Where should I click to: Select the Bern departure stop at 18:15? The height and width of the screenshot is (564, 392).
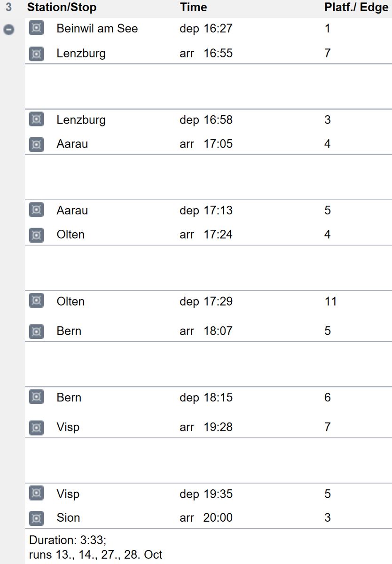tap(69, 398)
